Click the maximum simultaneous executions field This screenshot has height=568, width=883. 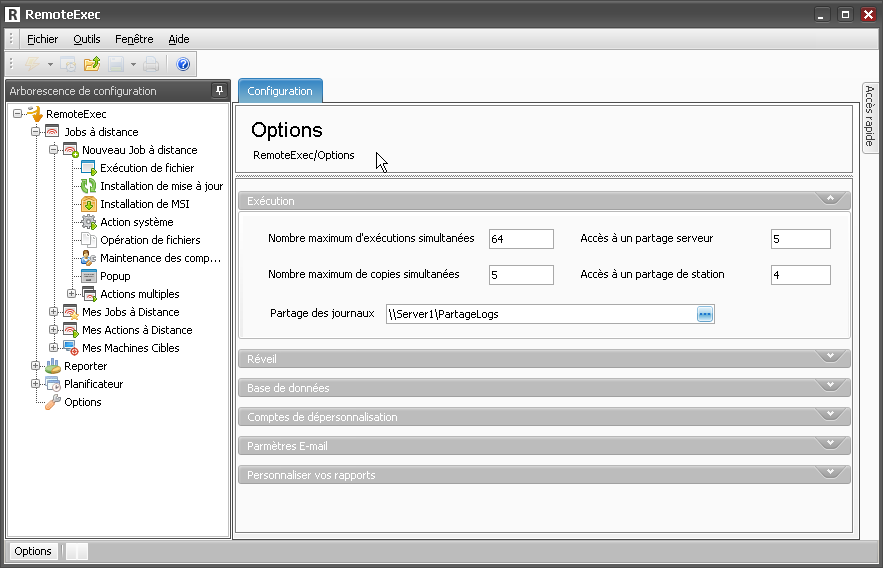pos(521,239)
